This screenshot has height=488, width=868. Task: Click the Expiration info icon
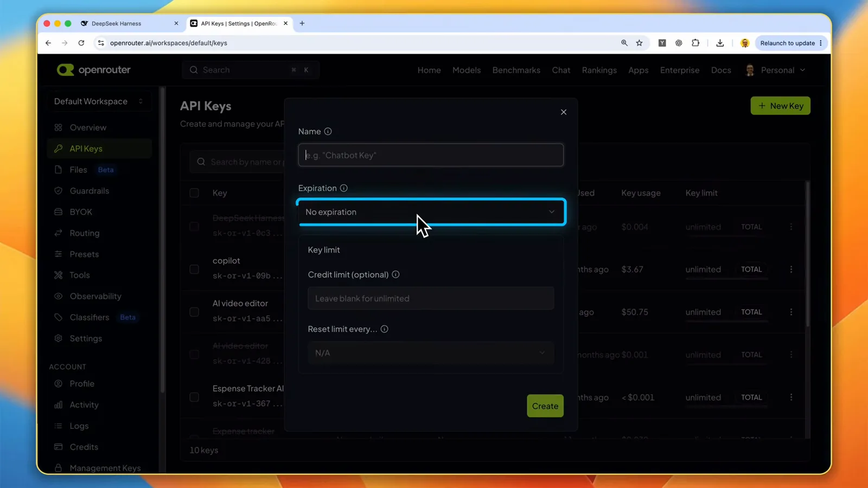344,188
